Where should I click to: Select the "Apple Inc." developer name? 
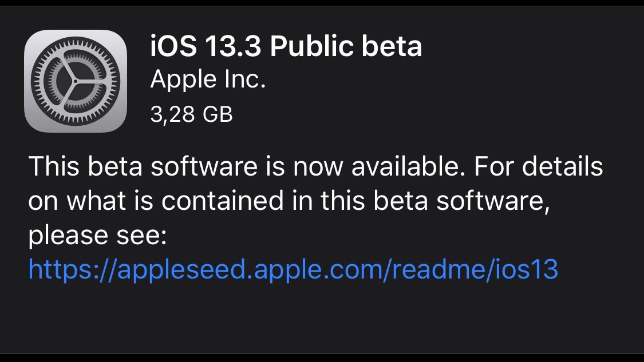[208, 81]
